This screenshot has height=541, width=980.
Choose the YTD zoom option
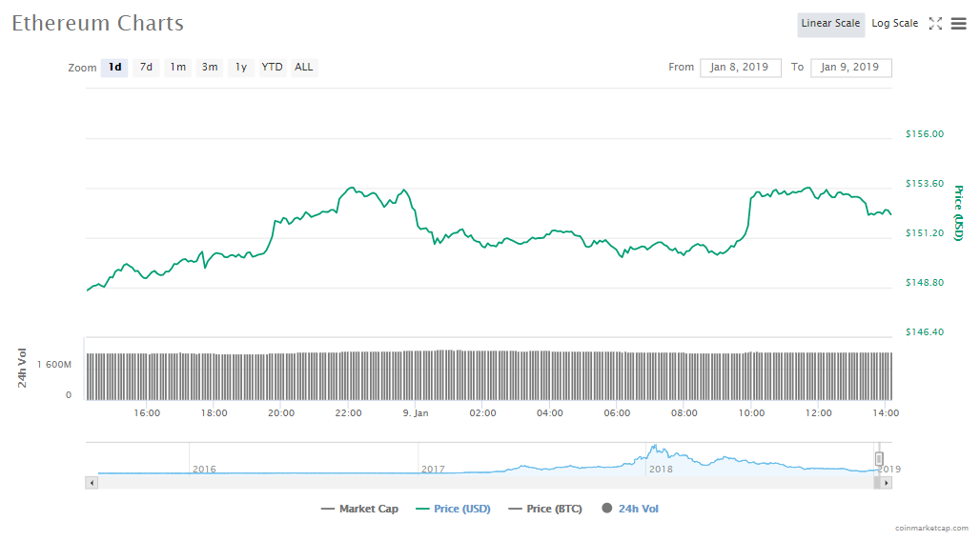pos(272,68)
